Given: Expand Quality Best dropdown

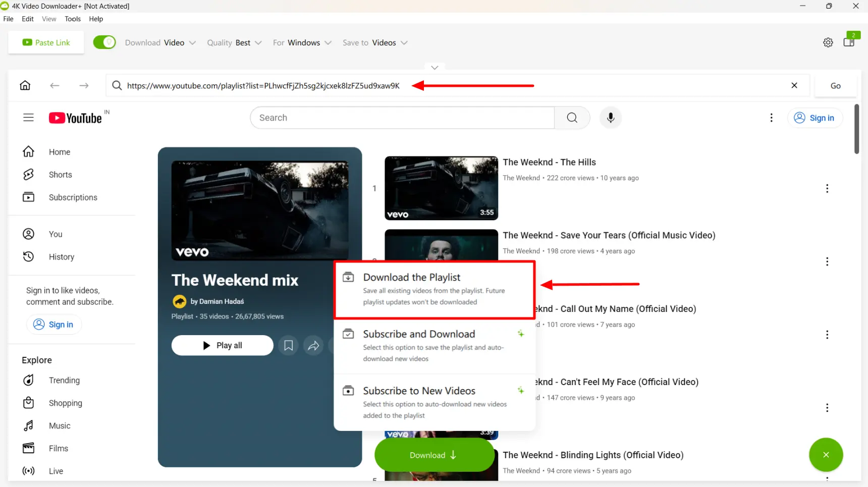Looking at the screenshot, I should coord(234,42).
